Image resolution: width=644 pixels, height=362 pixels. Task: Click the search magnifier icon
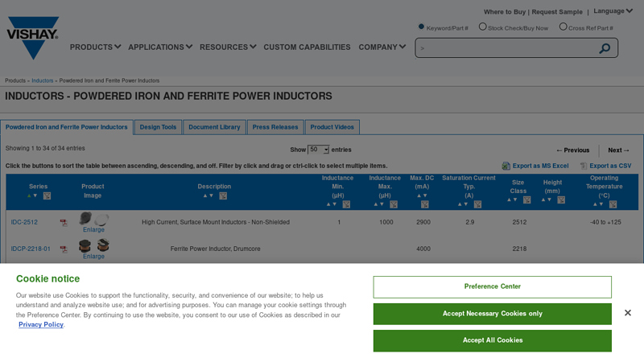click(x=605, y=48)
